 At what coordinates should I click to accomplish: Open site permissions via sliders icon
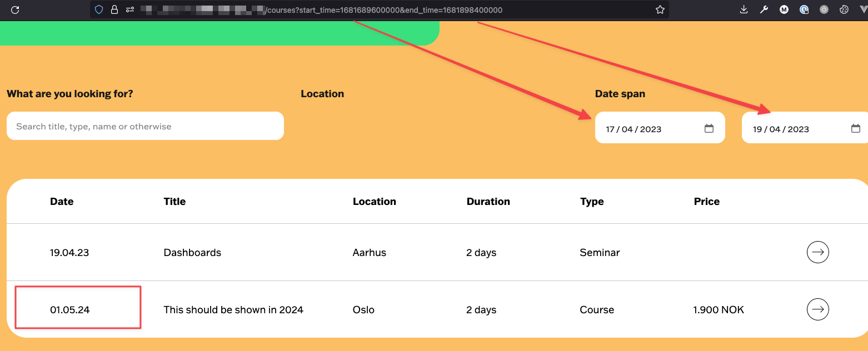129,9
